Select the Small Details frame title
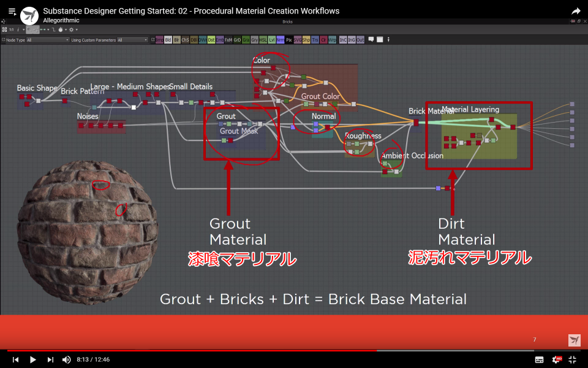 point(191,86)
